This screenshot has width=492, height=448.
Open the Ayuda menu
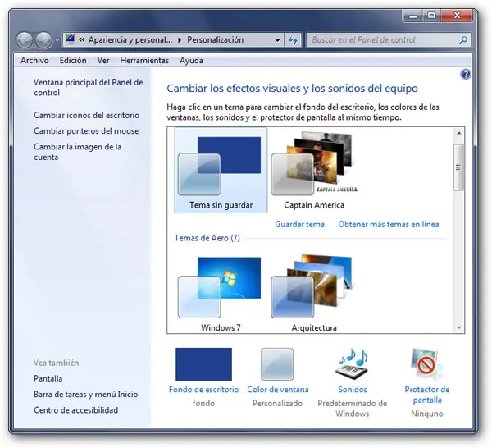(191, 60)
